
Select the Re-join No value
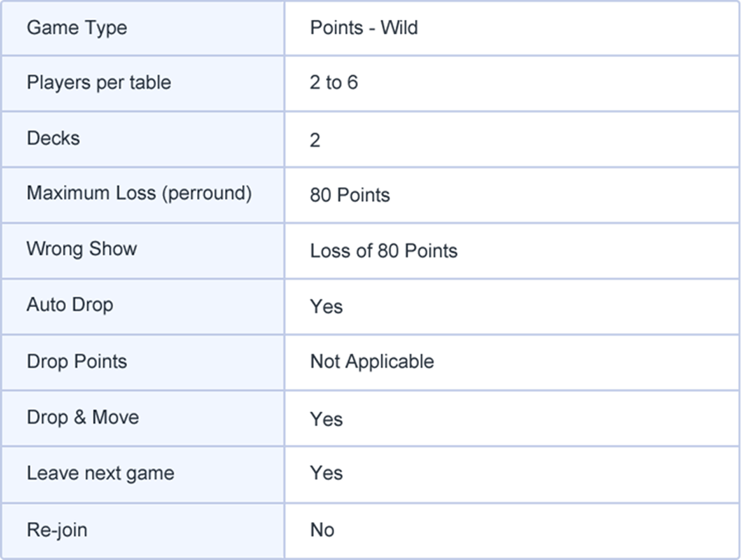[x=322, y=530]
